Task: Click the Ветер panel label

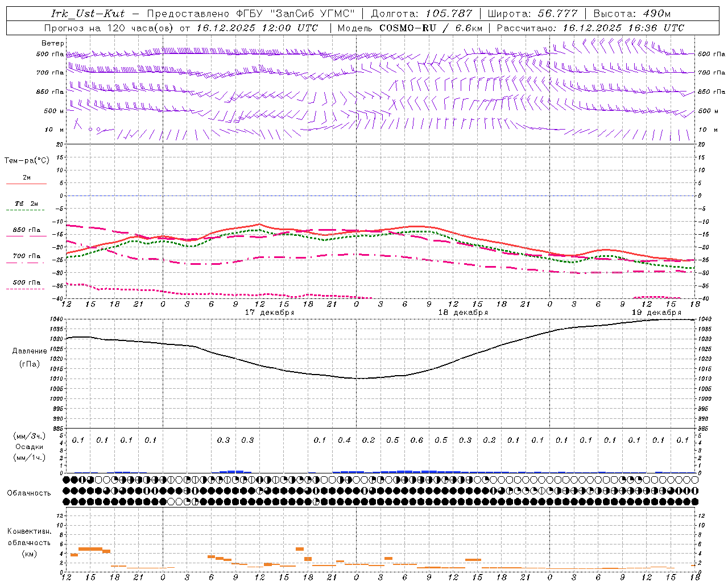Action: (53, 43)
